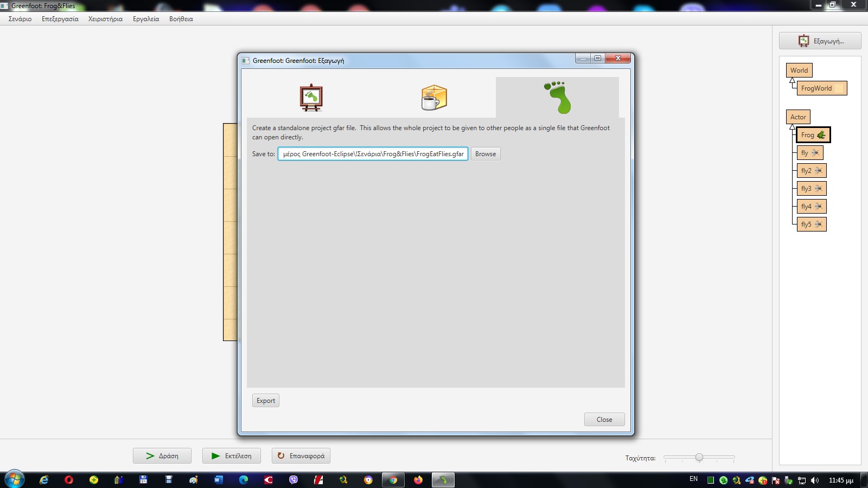Screen dimensions: 868x488
Task: Click the network tray icon
Action: tap(802, 480)
